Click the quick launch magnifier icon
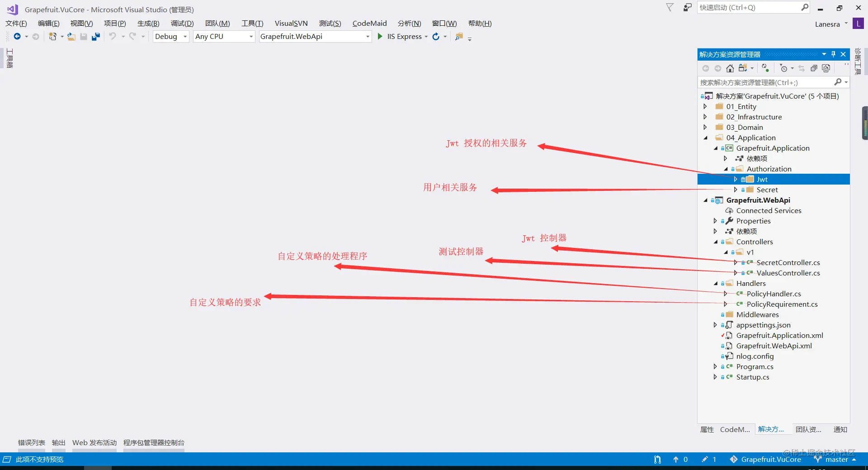The image size is (868, 470). click(x=805, y=7)
